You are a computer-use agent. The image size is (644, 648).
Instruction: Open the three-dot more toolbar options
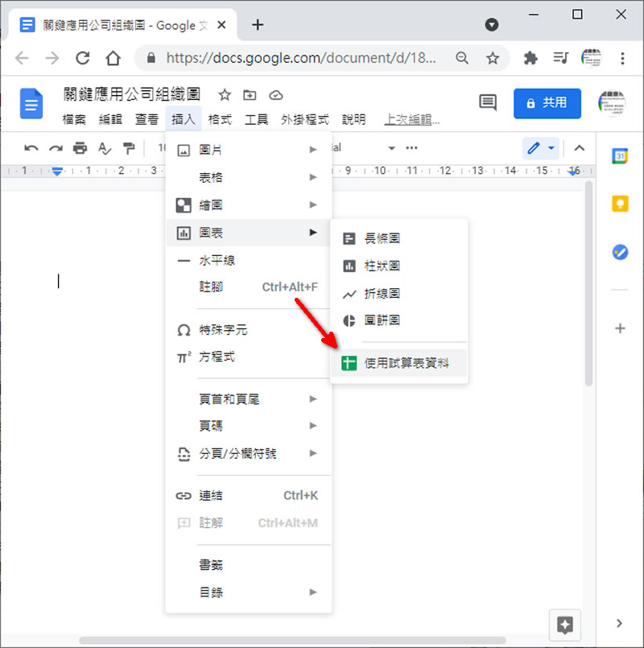[x=411, y=147]
